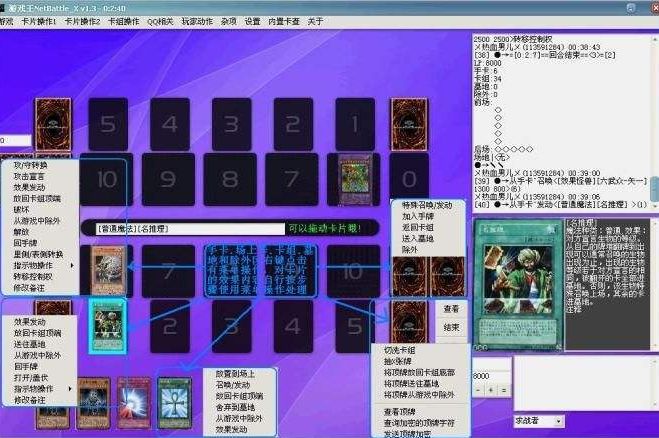Open the 关于 menu

click(315, 21)
